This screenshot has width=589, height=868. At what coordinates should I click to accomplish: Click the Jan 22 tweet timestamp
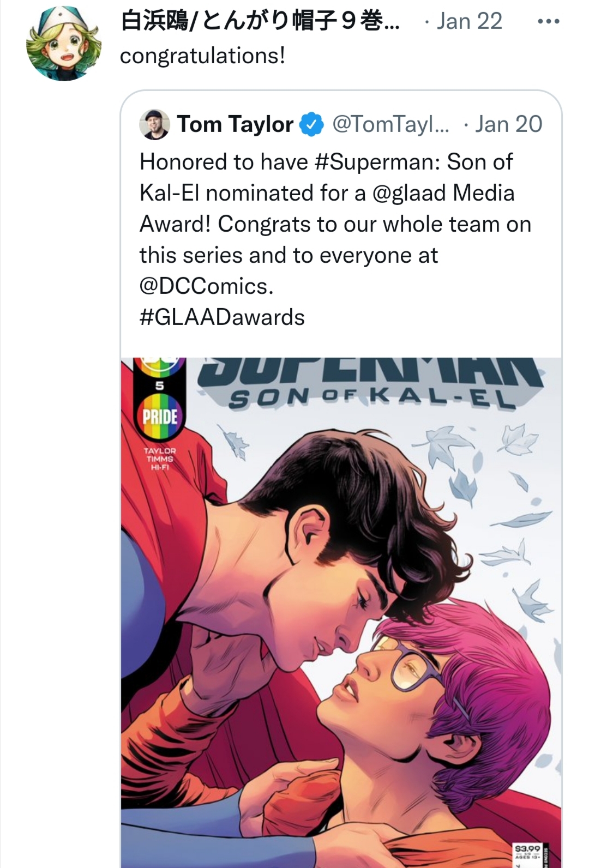(x=469, y=22)
